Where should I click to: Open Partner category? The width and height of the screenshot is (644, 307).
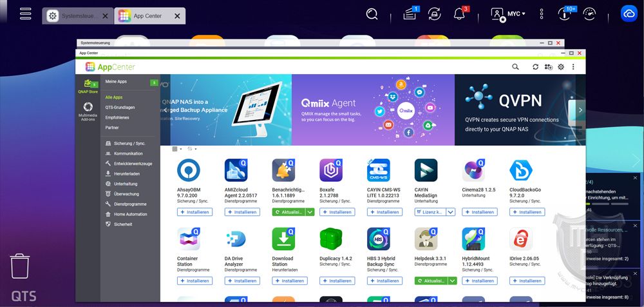coord(112,128)
